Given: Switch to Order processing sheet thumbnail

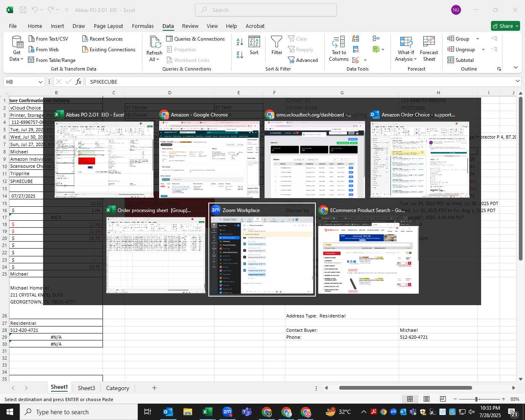Looking at the screenshot, I should pos(155,250).
